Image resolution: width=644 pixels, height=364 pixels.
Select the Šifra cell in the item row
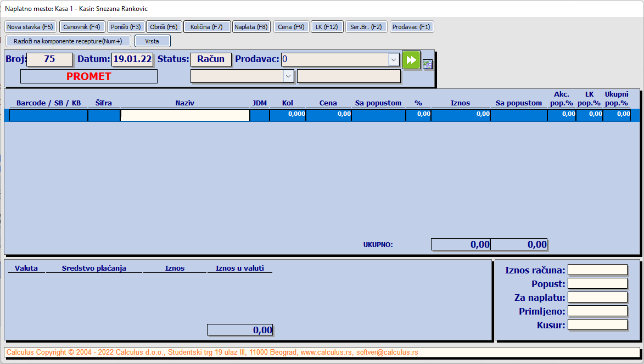[x=104, y=115]
